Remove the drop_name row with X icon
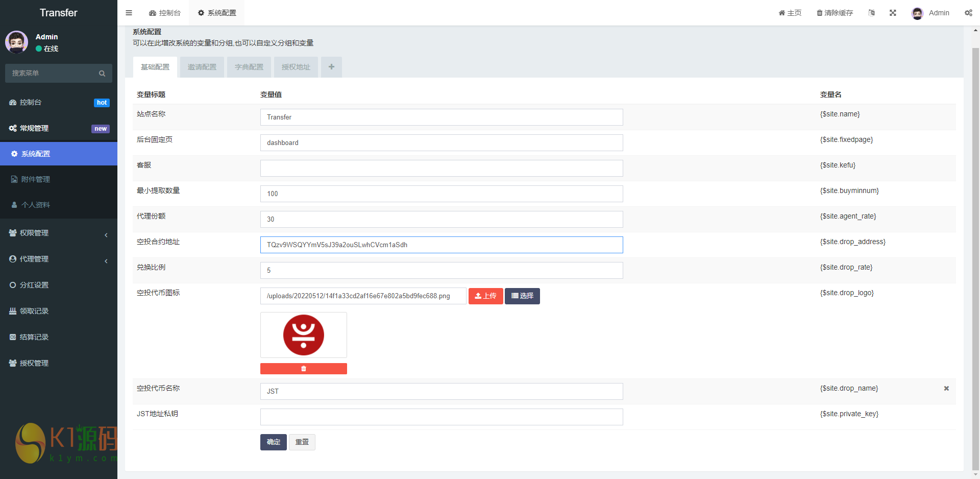This screenshot has height=479, width=980. tap(946, 389)
